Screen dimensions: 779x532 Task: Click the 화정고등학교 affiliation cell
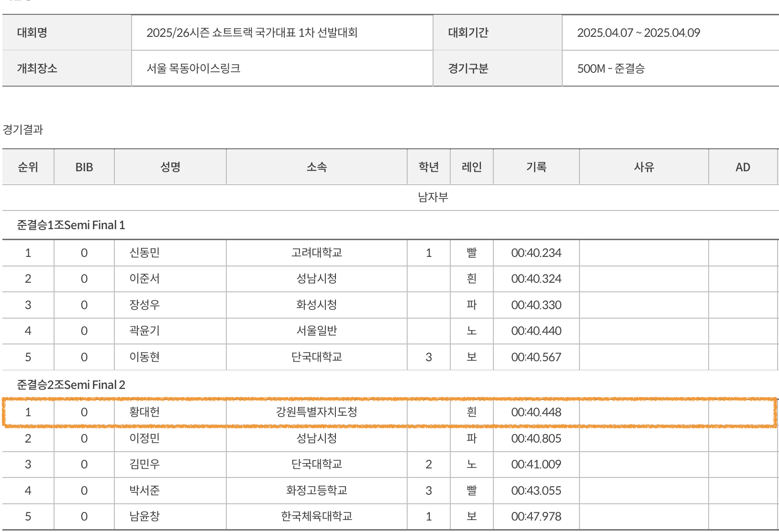pyautogui.click(x=316, y=490)
